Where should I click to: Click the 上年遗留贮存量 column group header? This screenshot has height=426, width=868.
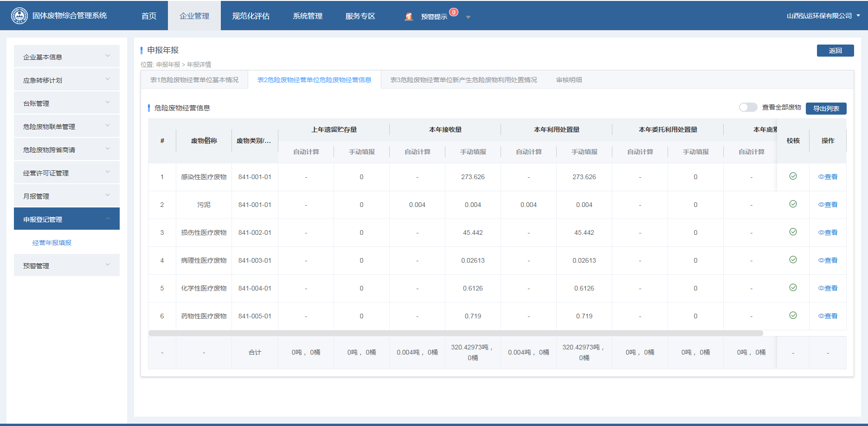pyautogui.click(x=334, y=129)
